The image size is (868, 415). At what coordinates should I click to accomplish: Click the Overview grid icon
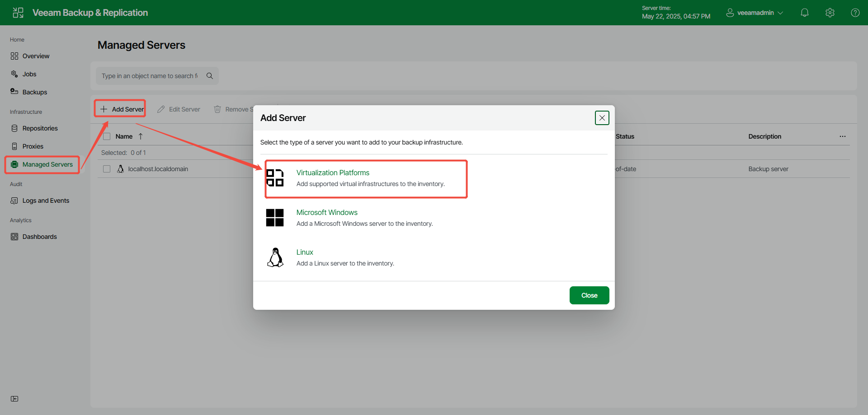click(14, 56)
